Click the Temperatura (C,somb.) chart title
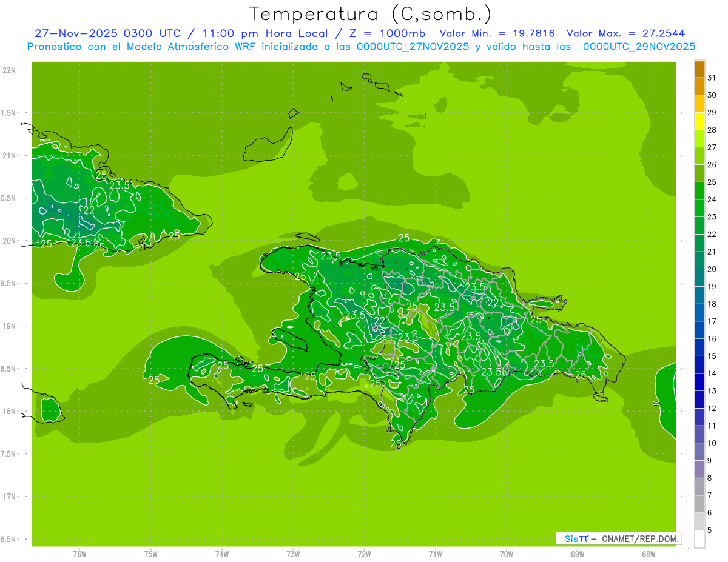 [x=370, y=14]
